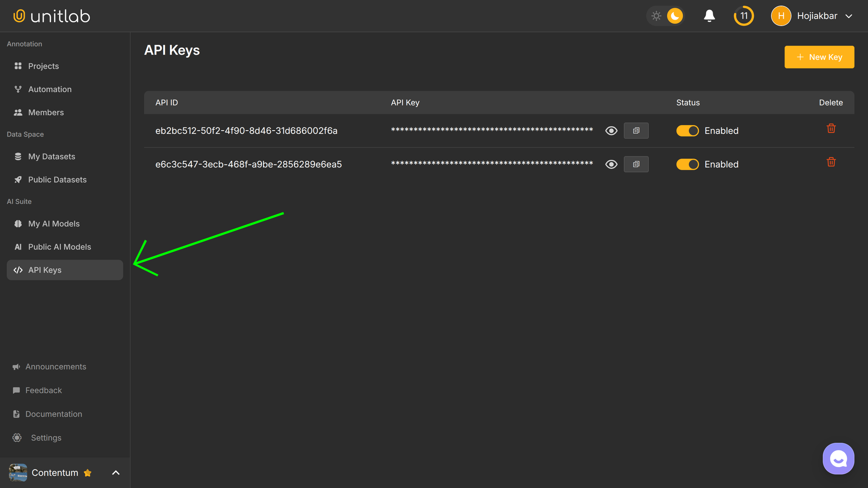This screenshot has height=488, width=868.
Task: Copy the first API key
Action: [636, 131]
